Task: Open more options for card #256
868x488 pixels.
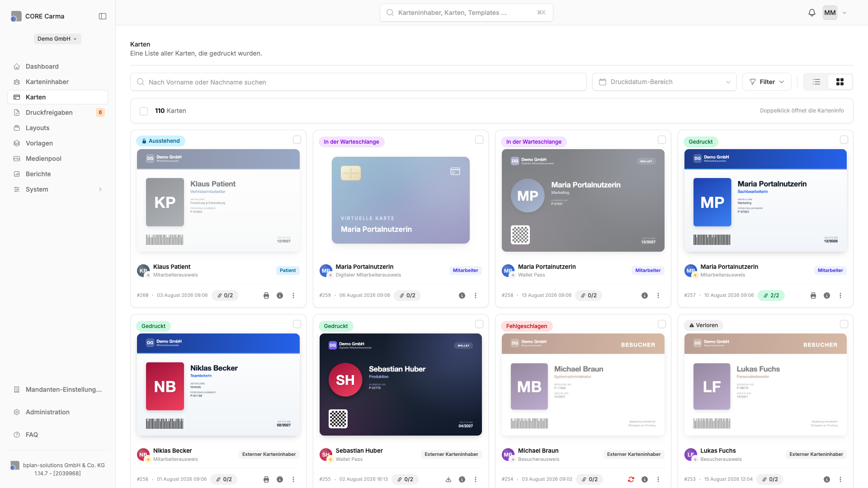Action: click(x=293, y=479)
